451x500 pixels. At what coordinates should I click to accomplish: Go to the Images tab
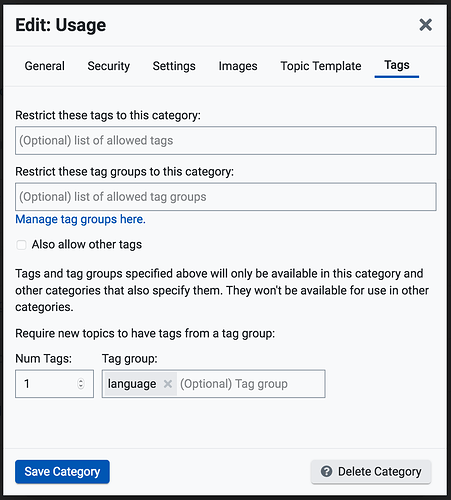click(238, 66)
